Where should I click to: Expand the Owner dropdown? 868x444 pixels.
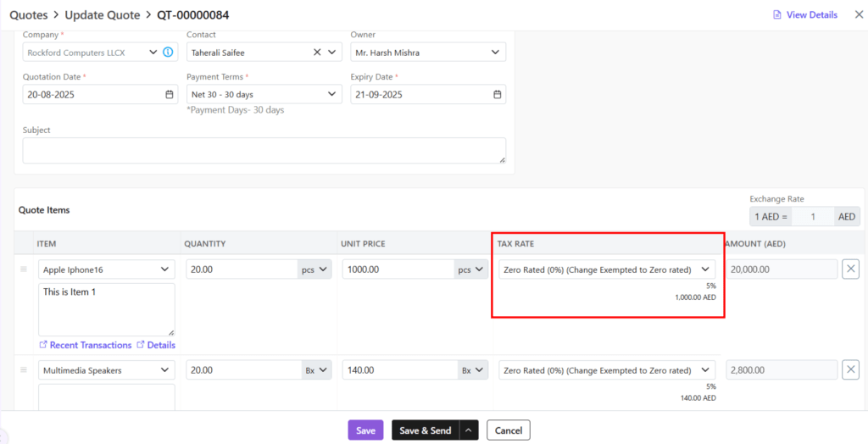(x=496, y=53)
